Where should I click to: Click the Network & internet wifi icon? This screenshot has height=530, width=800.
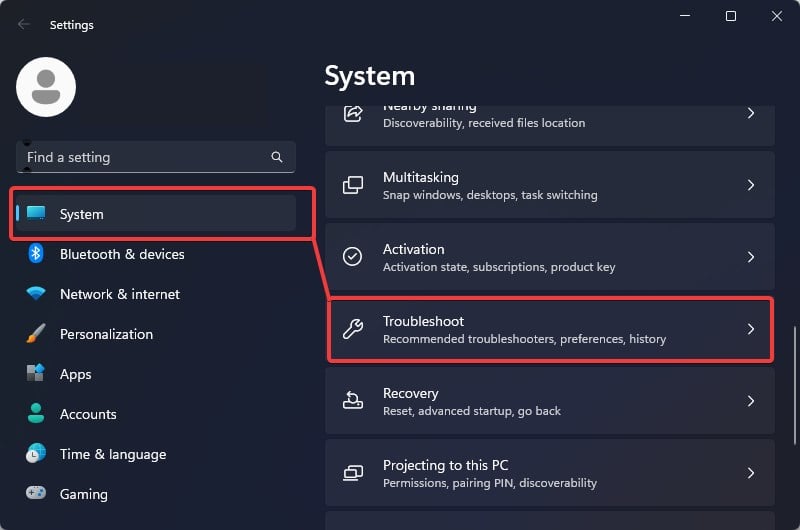tap(36, 294)
